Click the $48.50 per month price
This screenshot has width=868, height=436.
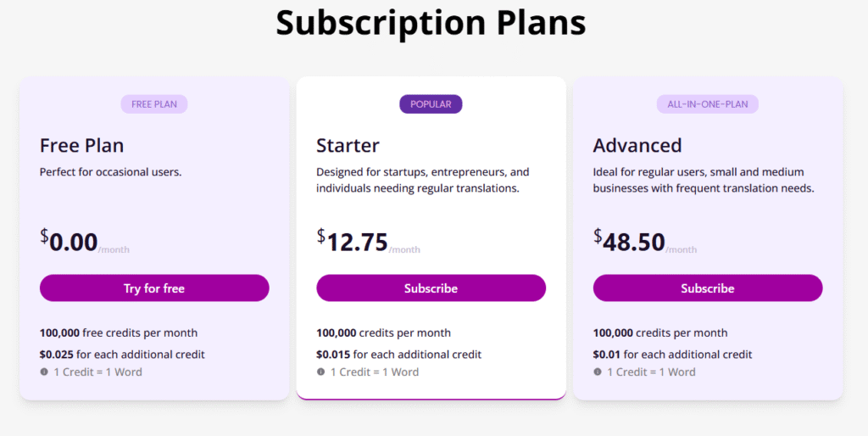645,242
